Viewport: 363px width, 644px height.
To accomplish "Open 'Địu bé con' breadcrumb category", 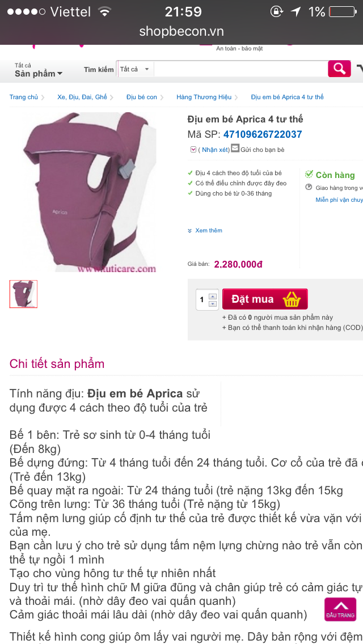I will 142,97.
